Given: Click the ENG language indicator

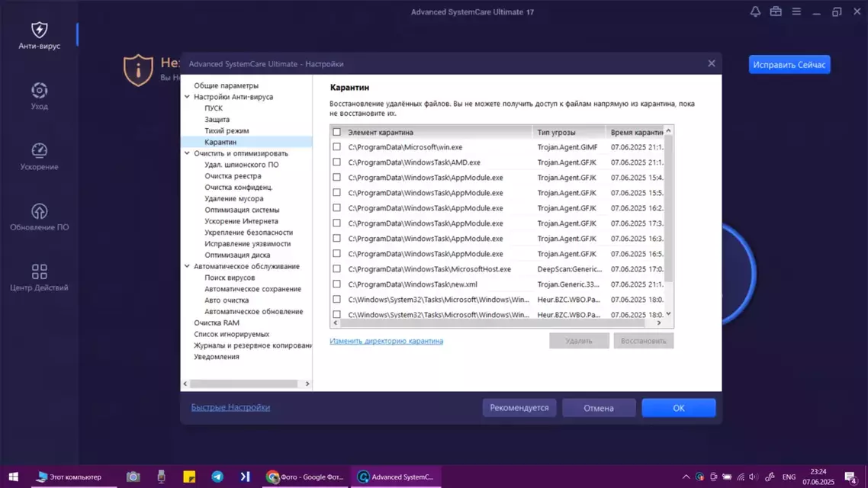Looking at the screenshot, I should [x=789, y=477].
